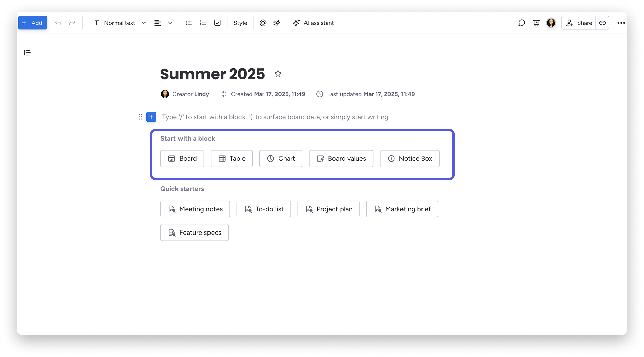This screenshot has height=357, width=644.
Task: Open the comments speech bubble
Action: point(521,23)
